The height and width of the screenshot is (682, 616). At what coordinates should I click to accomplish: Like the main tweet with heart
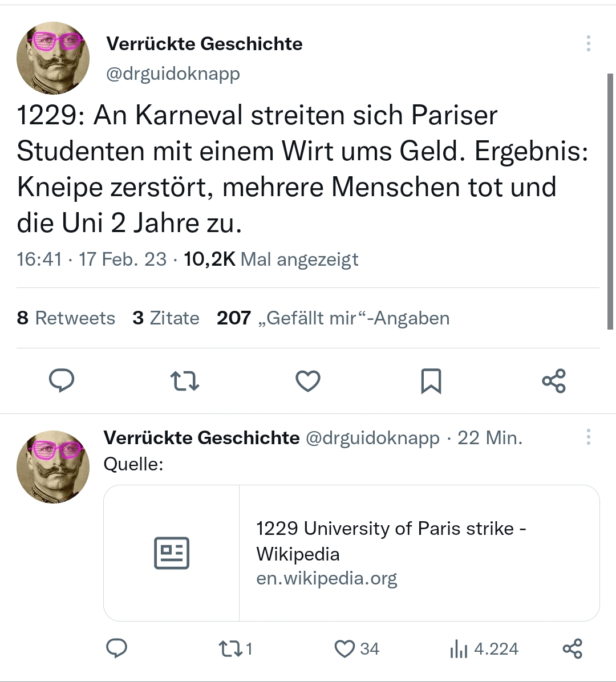(308, 381)
